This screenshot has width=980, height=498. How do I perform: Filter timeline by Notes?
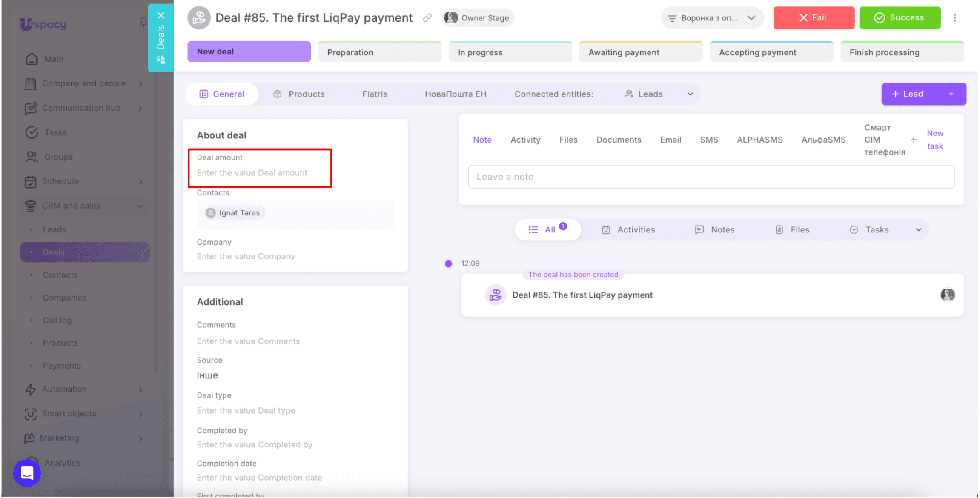tap(714, 230)
